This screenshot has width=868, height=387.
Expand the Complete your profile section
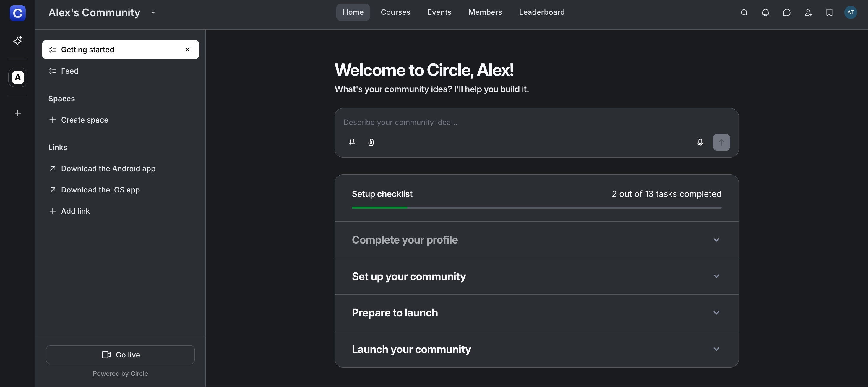(x=536, y=240)
